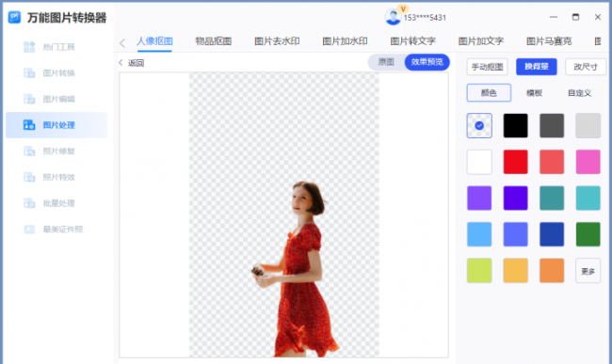Choose the navy blue background swatch
This screenshot has height=364, width=612.
tap(552, 234)
